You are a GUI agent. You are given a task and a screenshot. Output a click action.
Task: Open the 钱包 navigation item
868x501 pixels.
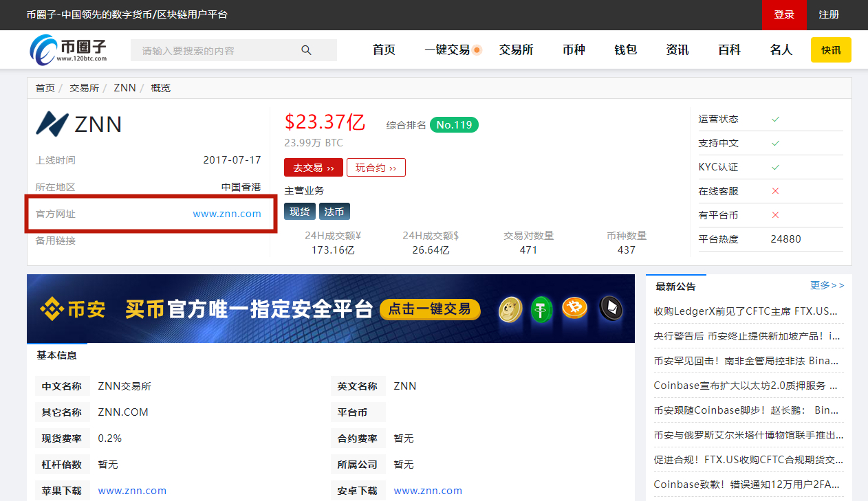tap(625, 49)
